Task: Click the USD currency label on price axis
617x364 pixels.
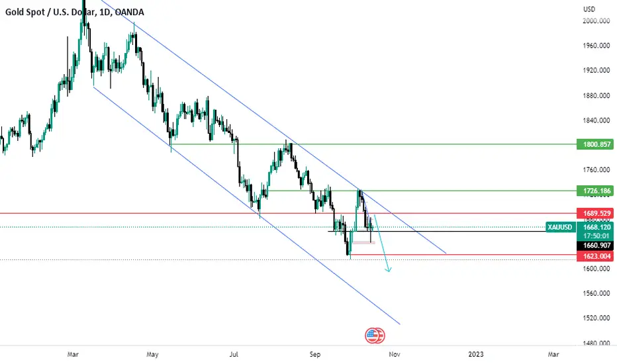Action: [x=589, y=9]
